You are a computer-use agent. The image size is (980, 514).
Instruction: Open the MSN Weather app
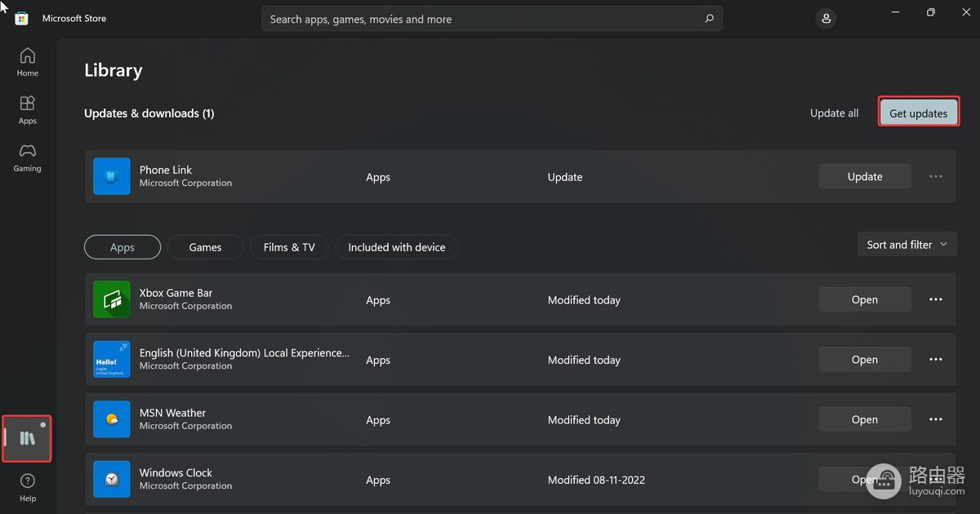pyautogui.click(x=865, y=419)
